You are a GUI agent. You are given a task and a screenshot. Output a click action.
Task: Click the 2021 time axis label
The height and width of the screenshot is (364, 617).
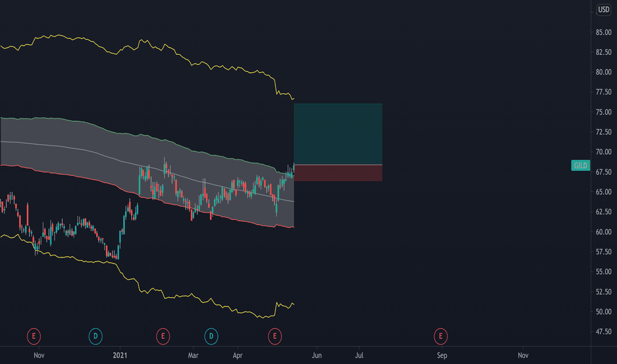pos(120,355)
